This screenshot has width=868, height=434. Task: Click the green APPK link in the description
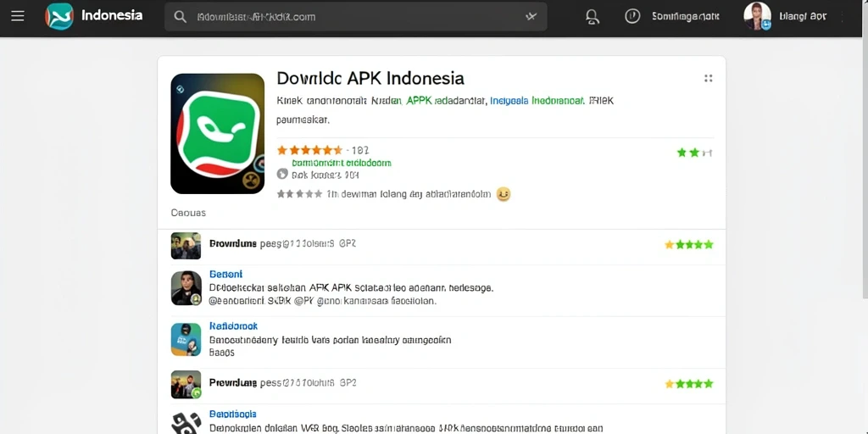[x=419, y=102]
